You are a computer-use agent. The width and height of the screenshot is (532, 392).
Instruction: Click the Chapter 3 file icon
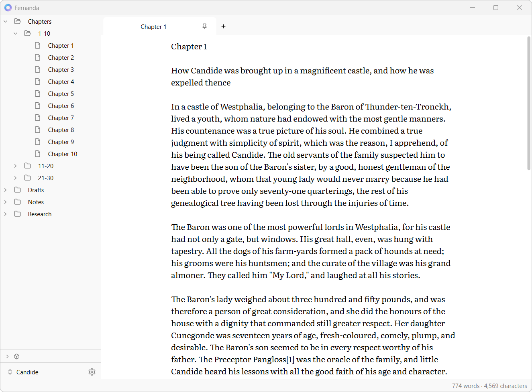[38, 69]
